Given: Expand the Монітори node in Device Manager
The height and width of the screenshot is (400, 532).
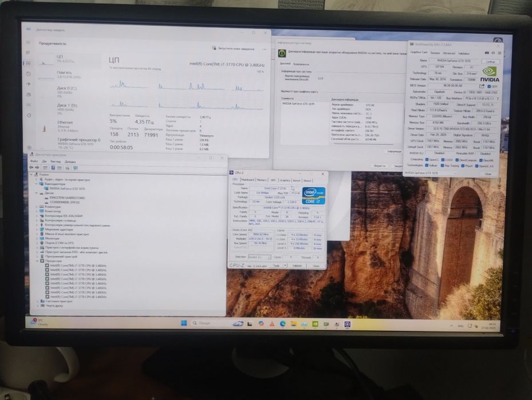Looking at the screenshot, I should coord(37,238).
